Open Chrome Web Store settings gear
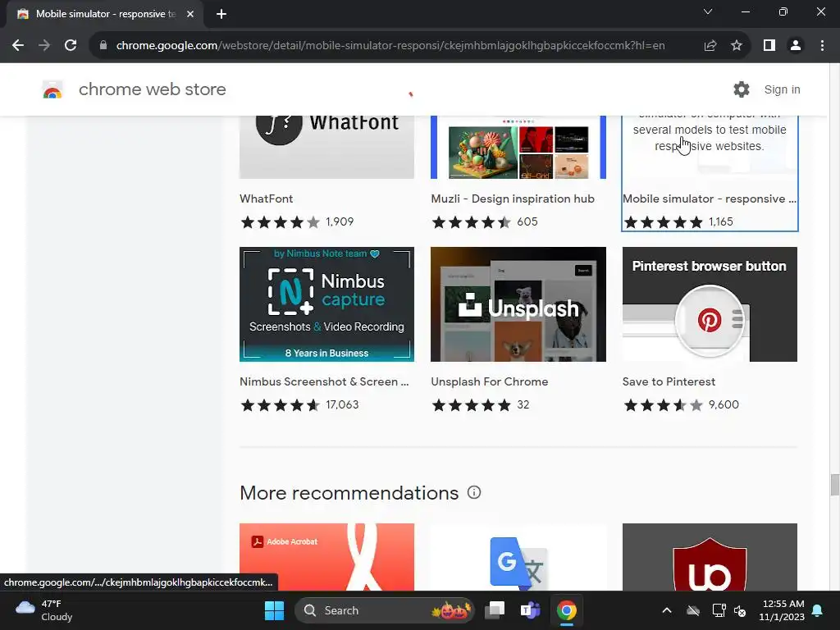This screenshot has height=630, width=840. [742, 89]
